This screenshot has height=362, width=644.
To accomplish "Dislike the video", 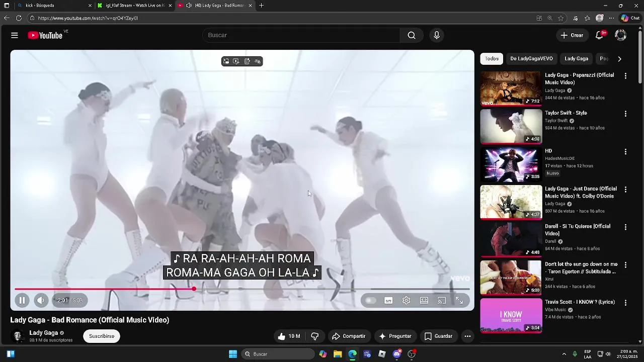I will [x=315, y=336].
